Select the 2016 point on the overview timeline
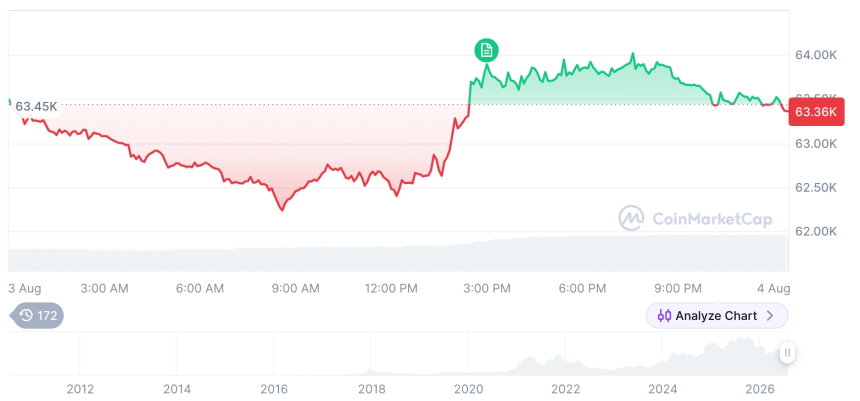This screenshot has width=860, height=401. 274,389
